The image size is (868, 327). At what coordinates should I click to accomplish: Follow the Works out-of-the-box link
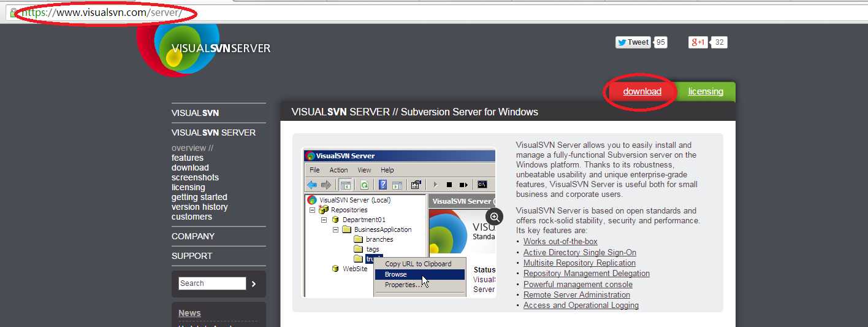tap(560, 242)
